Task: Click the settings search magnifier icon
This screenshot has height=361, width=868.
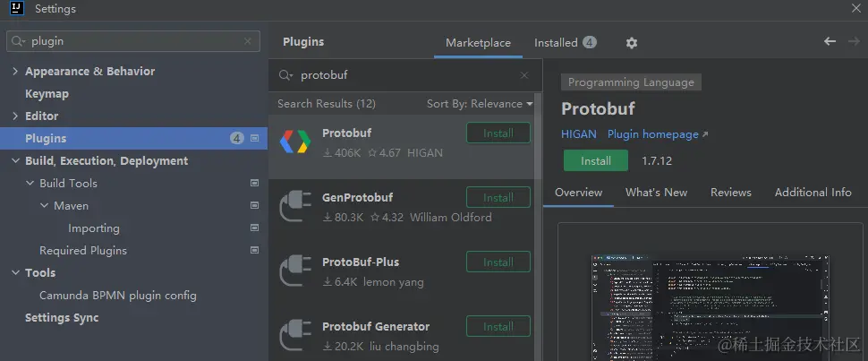Action: coord(18,41)
